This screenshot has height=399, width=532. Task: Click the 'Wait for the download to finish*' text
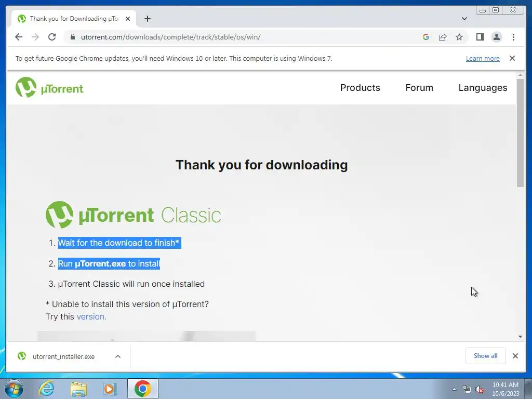coord(118,243)
